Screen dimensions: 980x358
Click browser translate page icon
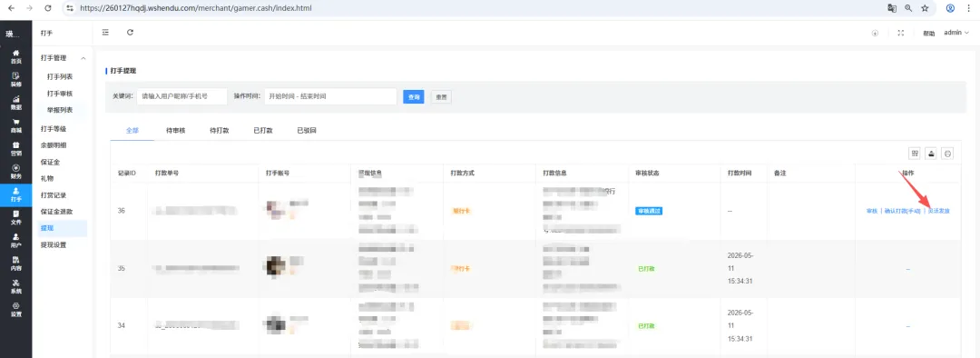[x=892, y=8]
